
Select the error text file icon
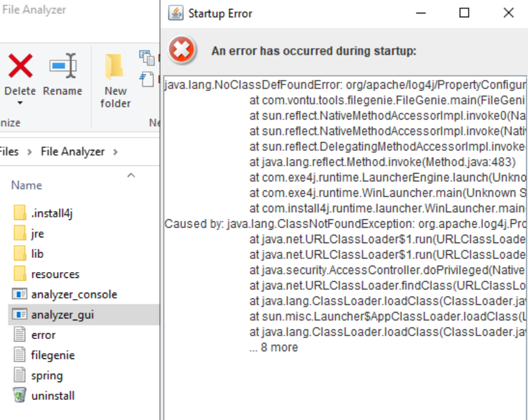[x=19, y=335]
